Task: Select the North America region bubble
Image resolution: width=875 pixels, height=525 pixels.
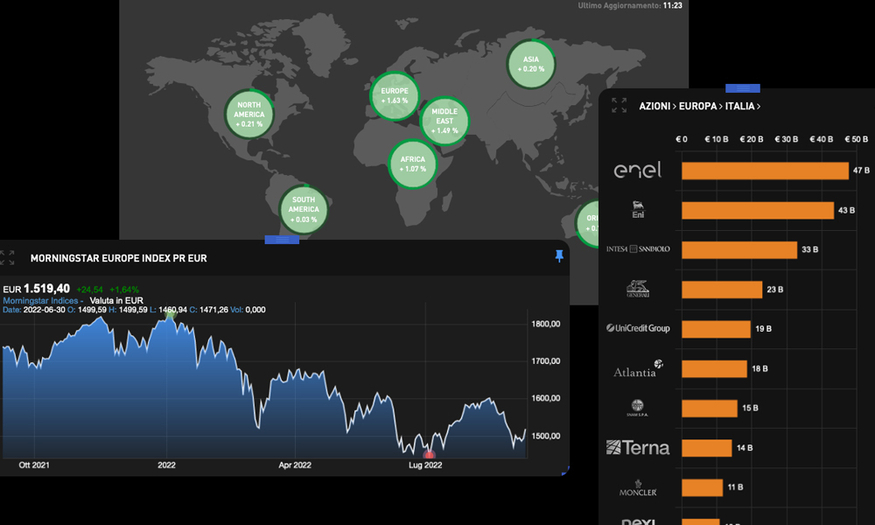Action: (x=249, y=114)
